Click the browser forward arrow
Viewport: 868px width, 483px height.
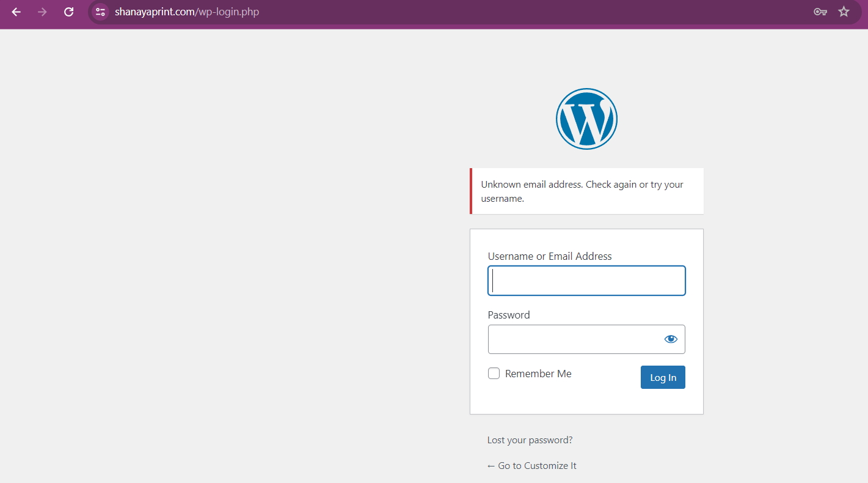point(42,12)
